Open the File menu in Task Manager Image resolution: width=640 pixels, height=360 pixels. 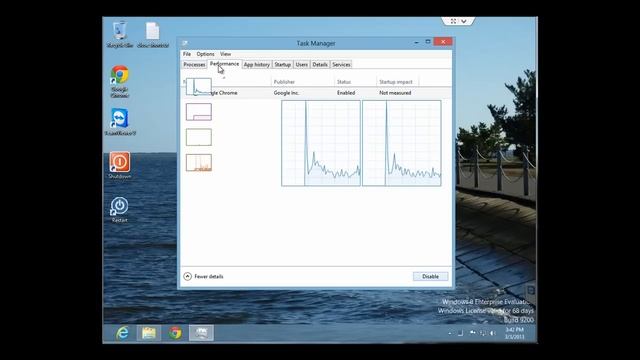point(187,54)
